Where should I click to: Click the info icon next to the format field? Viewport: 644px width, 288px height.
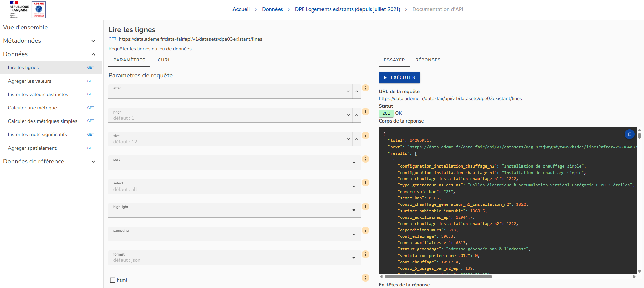point(365,254)
